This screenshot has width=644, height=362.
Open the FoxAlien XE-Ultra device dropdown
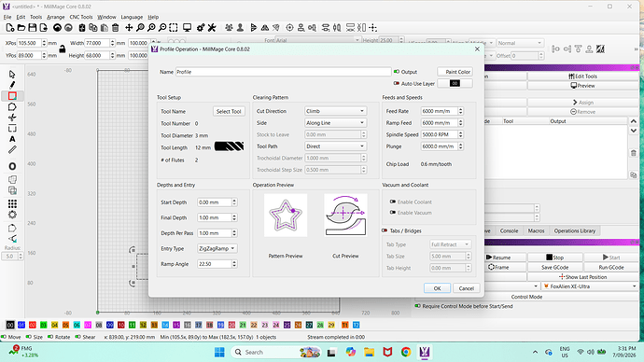click(590, 286)
